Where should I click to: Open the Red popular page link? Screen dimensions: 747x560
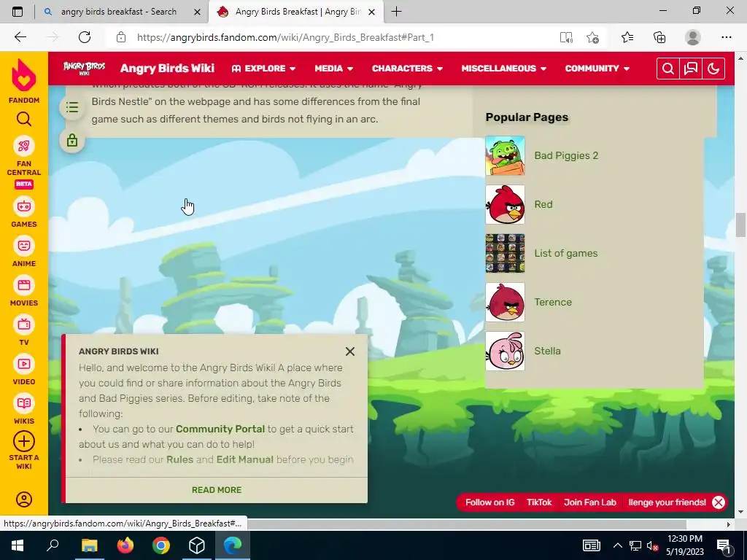point(543,204)
